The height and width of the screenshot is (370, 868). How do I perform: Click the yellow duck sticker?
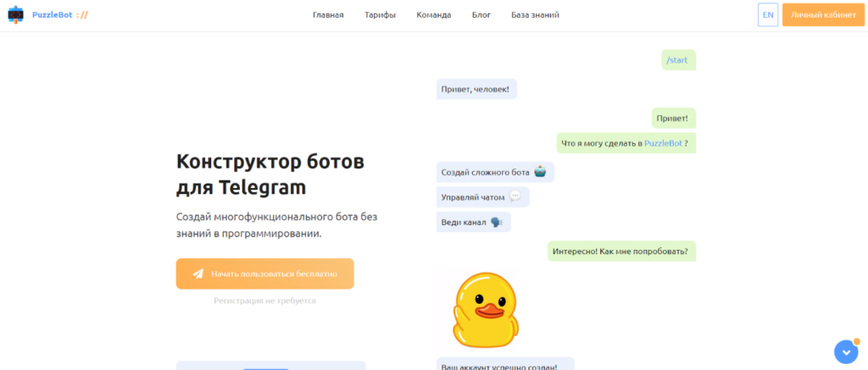click(x=485, y=308)
